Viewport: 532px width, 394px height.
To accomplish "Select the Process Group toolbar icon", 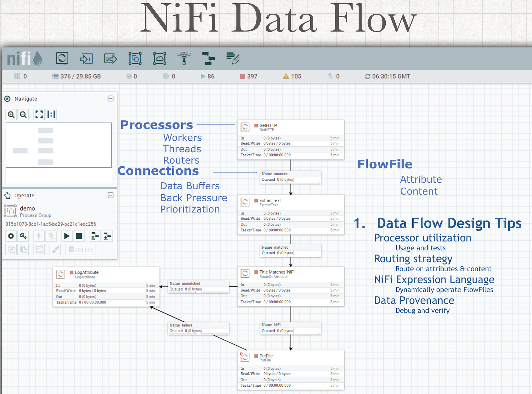I will tap(135, 58).
